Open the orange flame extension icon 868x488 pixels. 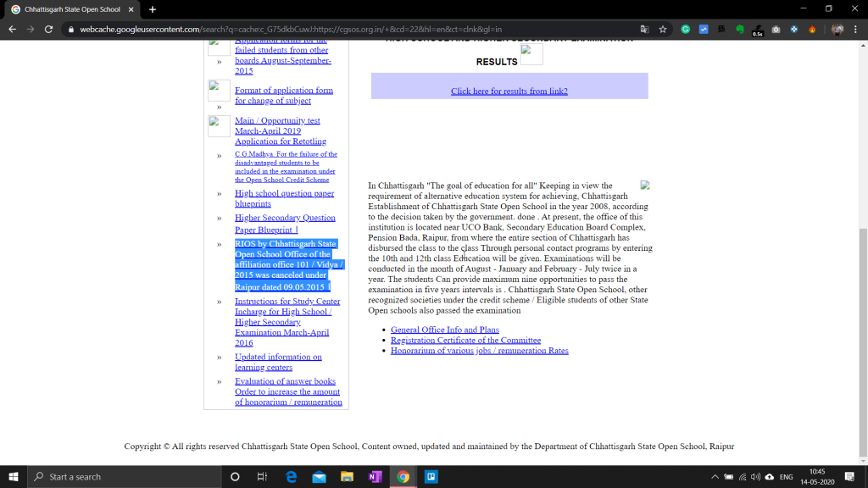tap(812, 30)
